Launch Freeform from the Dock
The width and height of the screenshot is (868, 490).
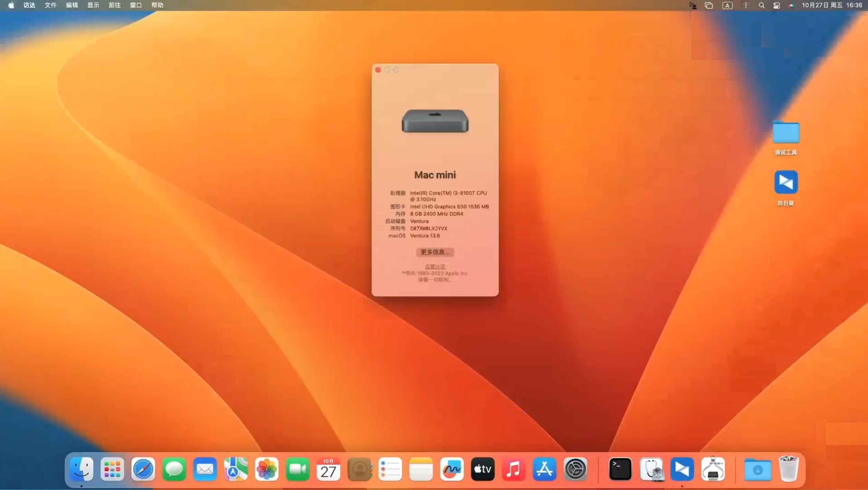(452, 469)
